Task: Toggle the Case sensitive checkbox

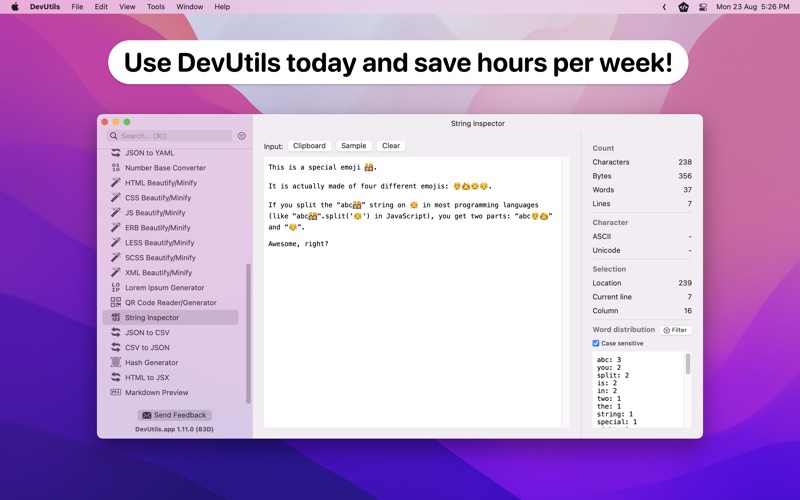Action: (595, 343)
